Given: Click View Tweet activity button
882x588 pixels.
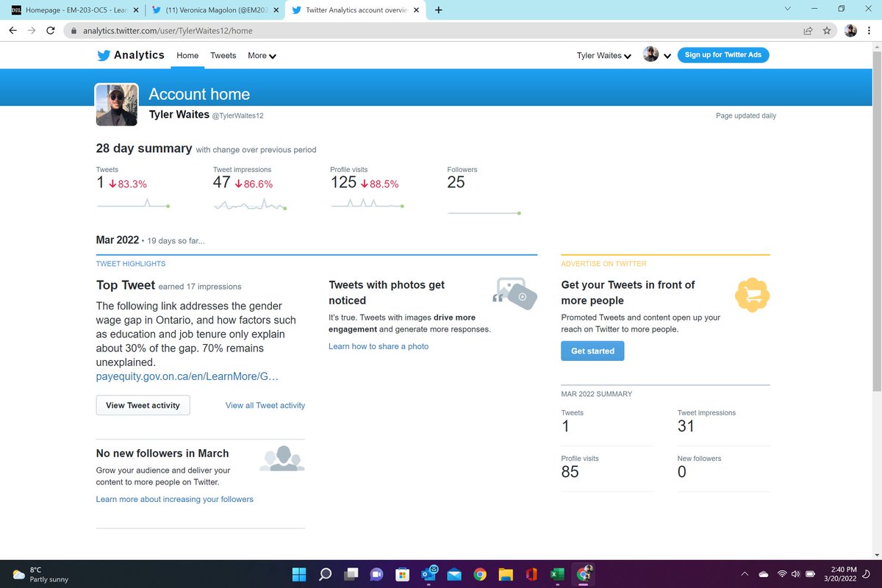Looking at the screenshot, I should point(143,405).
